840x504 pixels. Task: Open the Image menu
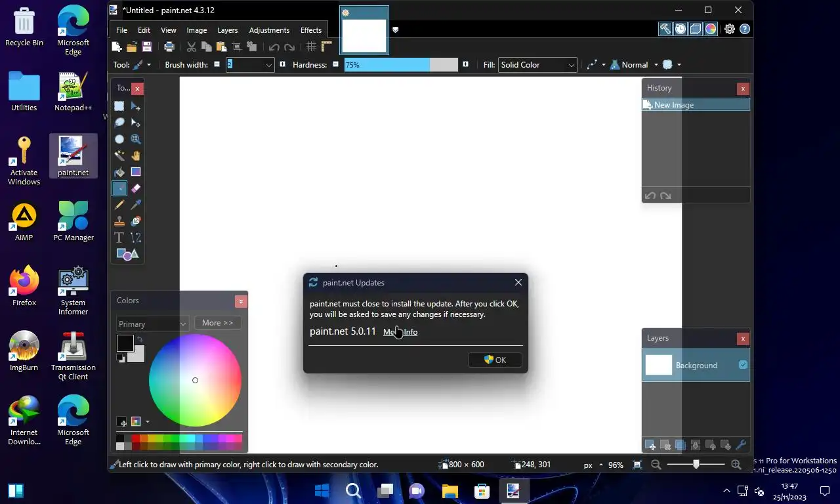(197, 30)
